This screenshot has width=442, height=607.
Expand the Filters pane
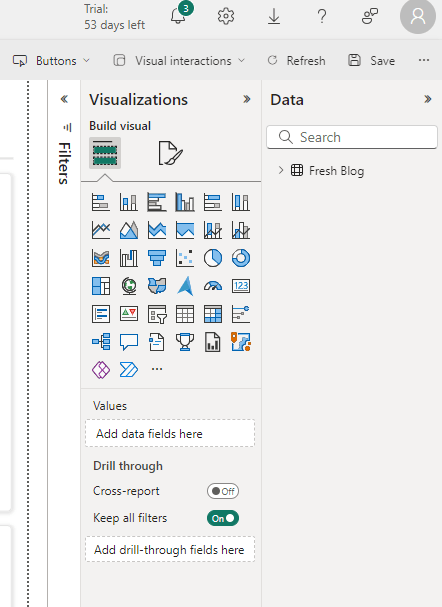(x=64, y=99)
